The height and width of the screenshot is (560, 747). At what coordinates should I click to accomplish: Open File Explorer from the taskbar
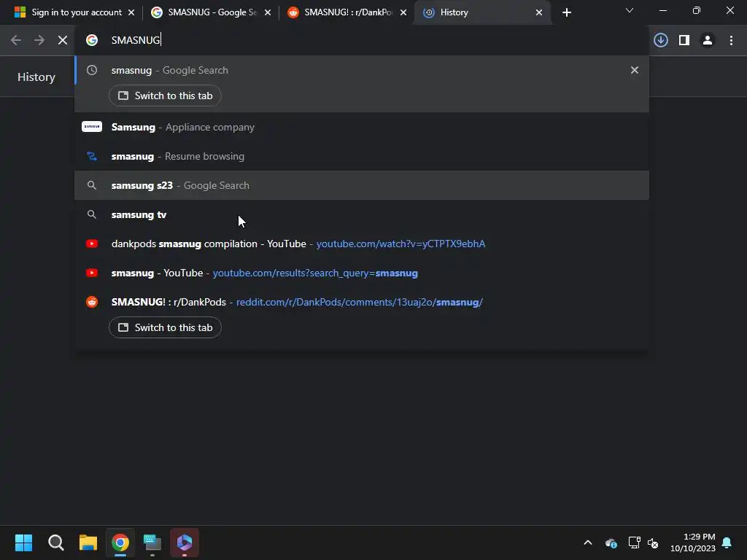pyautogui.click(x=88, y=542)
